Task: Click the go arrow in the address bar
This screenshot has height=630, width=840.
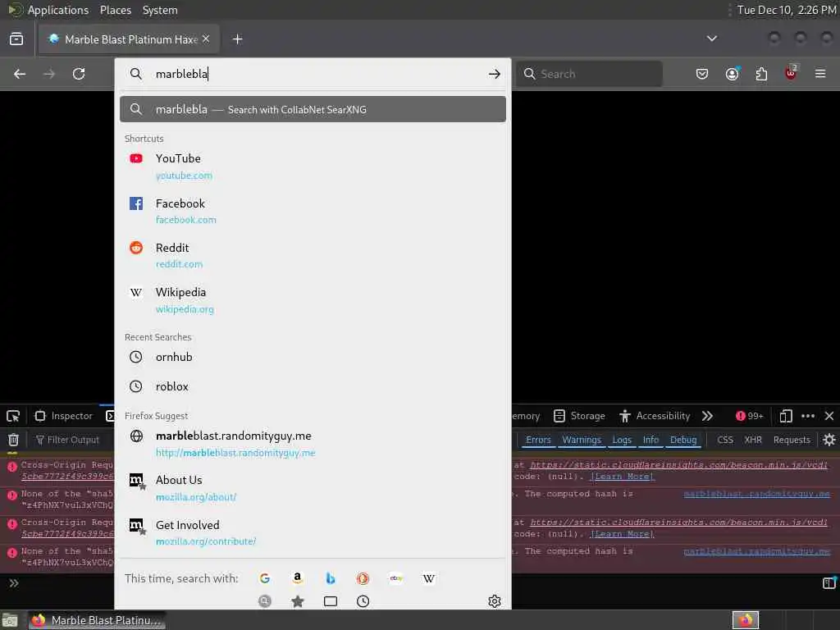Action: [x=494, y=74]
